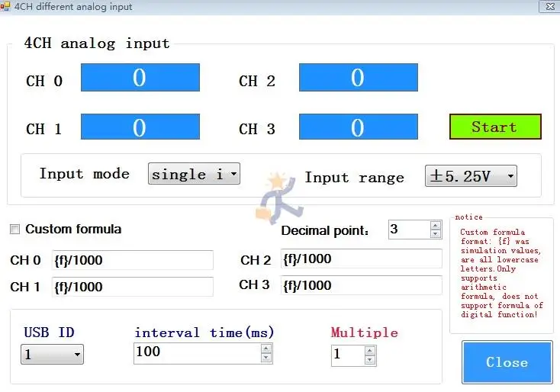Click the 'Decimal point:' label

(x=325, y=230)
